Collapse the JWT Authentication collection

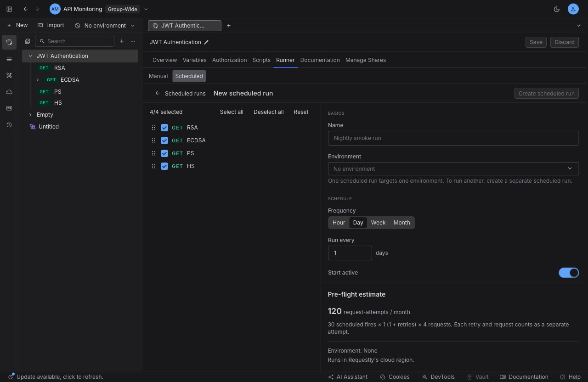tap(30, 56)
